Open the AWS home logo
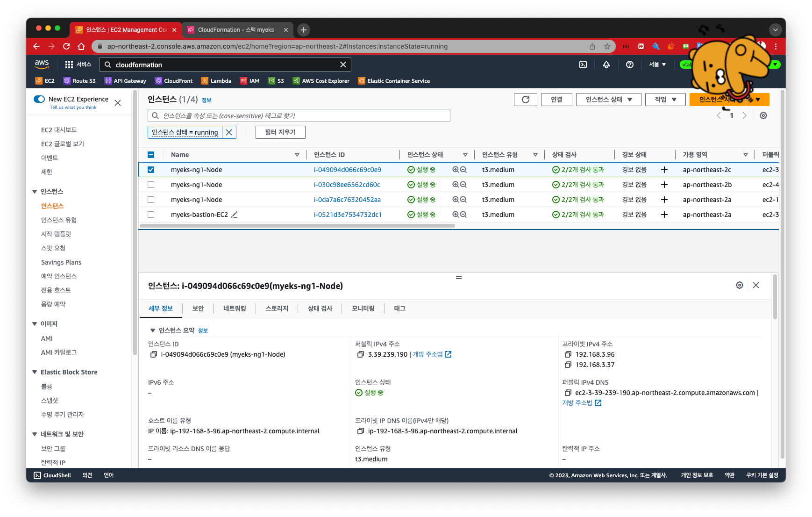 (x=42, y=64)
